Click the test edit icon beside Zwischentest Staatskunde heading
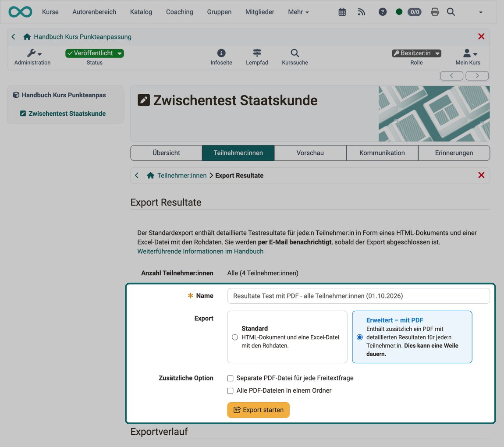504x447 pixels. [144, 100]
